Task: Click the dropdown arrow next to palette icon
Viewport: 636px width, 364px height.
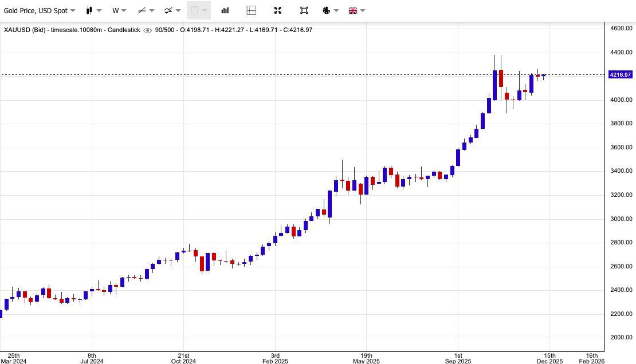Action: [x=336, y=10]
